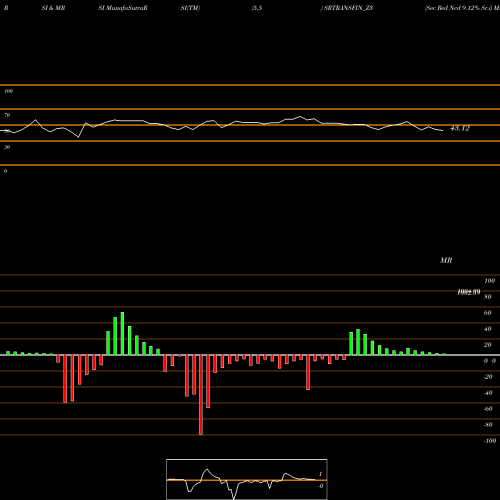Click the RSI axis label '100'

[8, 91]
